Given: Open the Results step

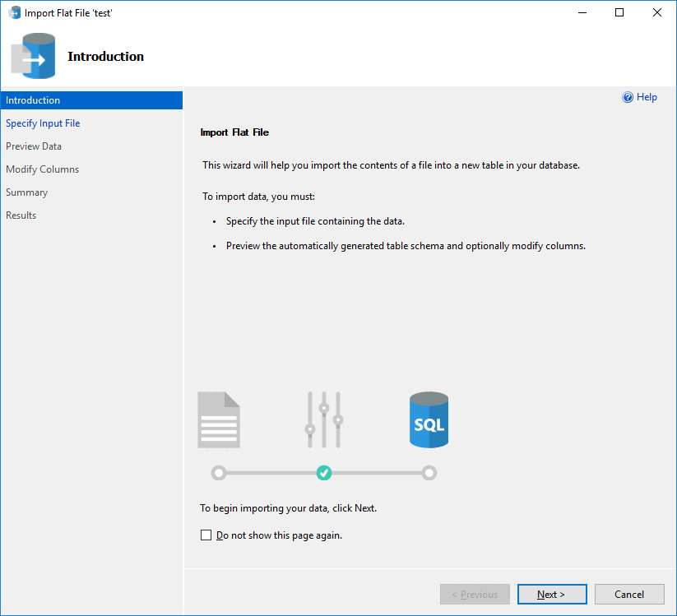Looking at the screenshot, I should pyautogui.click(x=21, y=215).
